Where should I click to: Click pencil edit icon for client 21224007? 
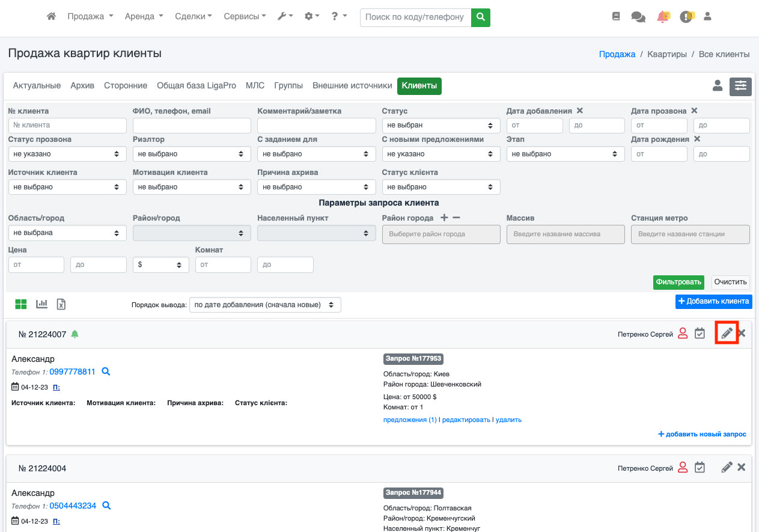(727, 333)
